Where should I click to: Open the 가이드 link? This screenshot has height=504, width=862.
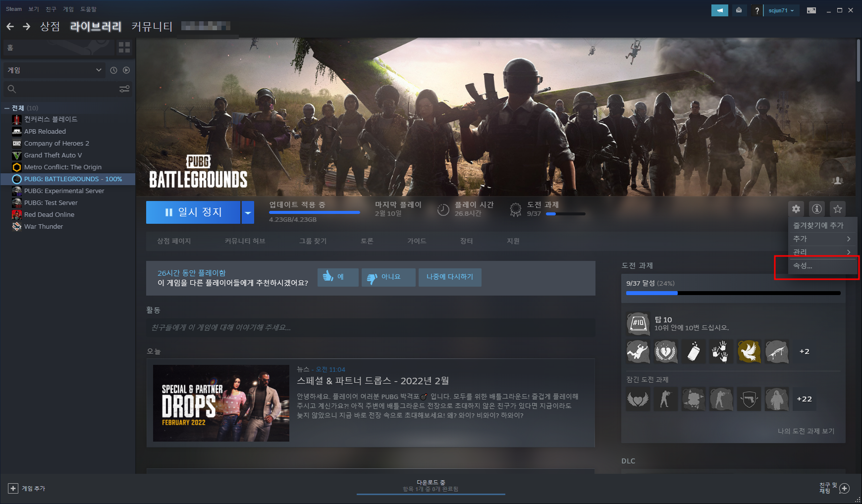click(x=417, y=241)
